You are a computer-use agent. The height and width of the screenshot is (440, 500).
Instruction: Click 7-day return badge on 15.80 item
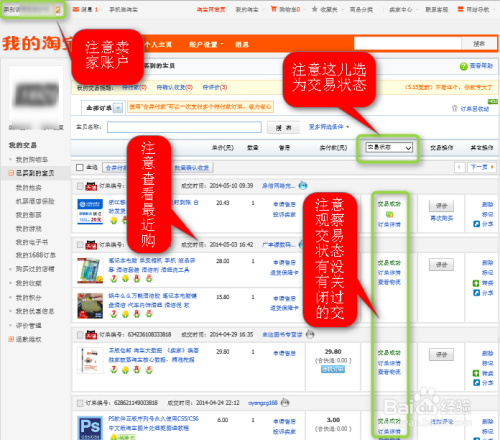114,314
